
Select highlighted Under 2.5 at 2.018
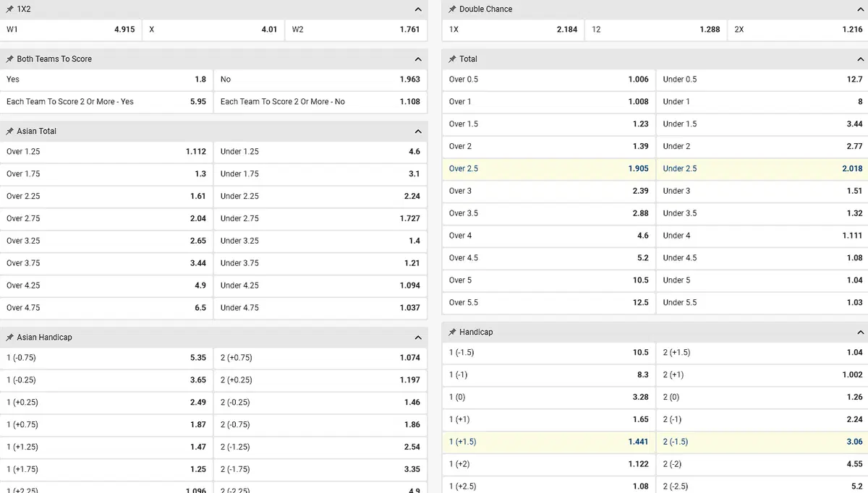(x=762, y=168)
